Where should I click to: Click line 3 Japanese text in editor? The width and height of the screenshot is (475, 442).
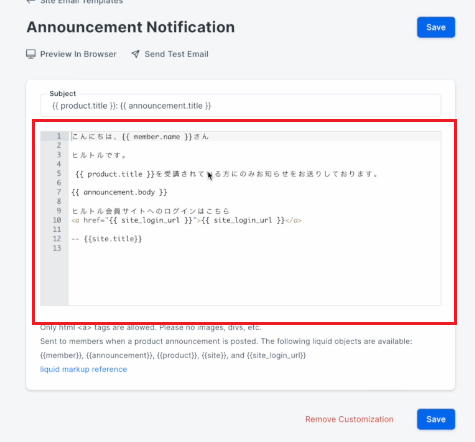[99, 155]
